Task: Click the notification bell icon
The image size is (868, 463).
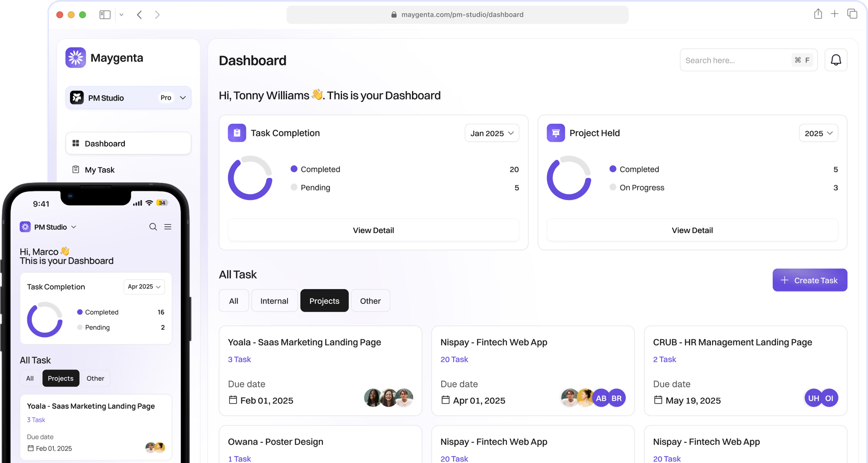Action: point(835,60)
